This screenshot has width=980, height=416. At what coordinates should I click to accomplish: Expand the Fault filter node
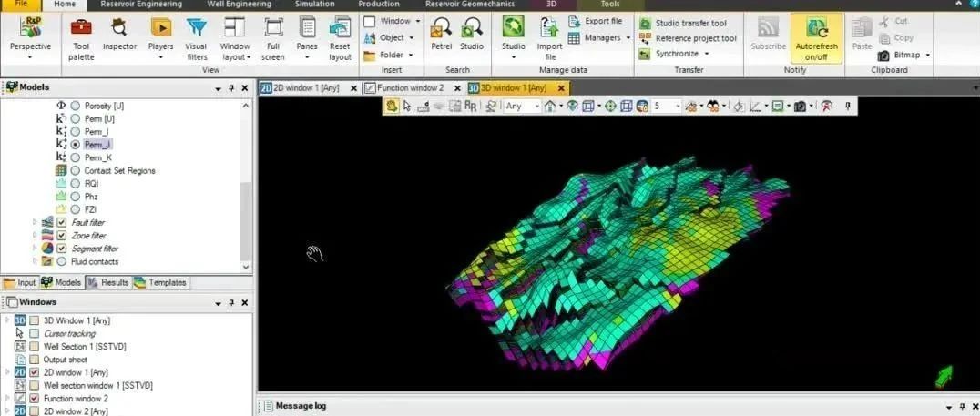point(35,222)
